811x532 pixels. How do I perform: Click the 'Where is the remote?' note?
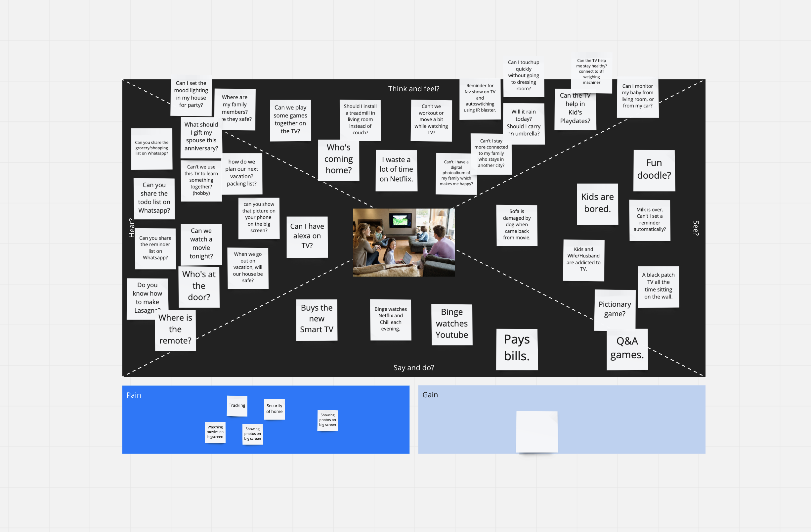(175, 330)
